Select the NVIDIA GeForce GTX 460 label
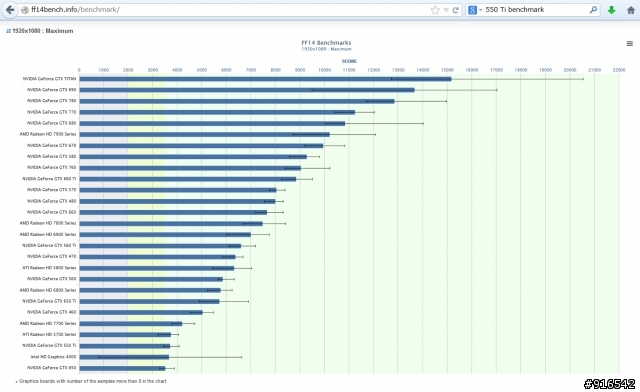640x392 pixels. click(x=51, y=312)
